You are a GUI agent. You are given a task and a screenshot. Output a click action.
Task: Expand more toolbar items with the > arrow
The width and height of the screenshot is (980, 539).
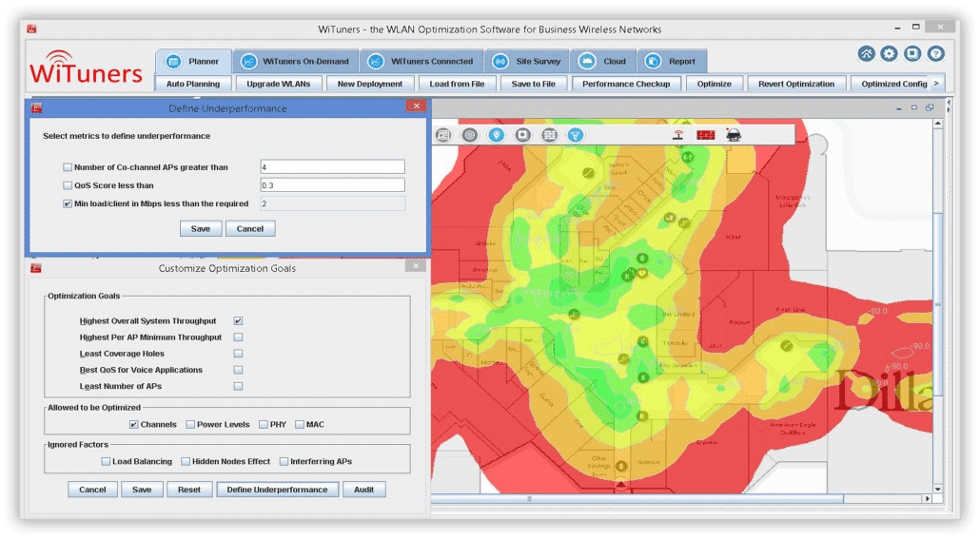point(936,84)
